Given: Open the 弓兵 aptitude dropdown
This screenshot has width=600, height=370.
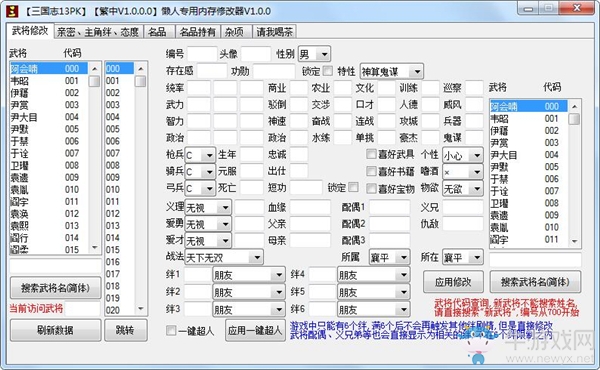Looking at the screenshot, I should coord(200,188).
